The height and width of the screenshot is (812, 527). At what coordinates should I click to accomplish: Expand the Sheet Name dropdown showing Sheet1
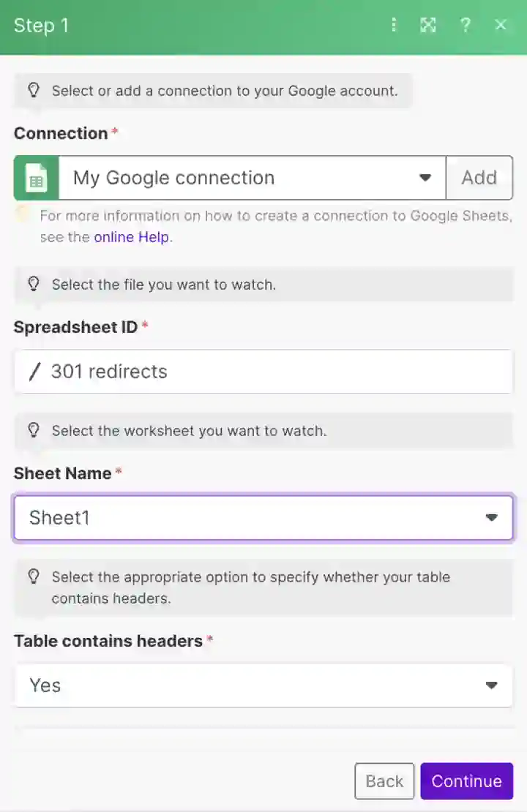tap(263, 517)
